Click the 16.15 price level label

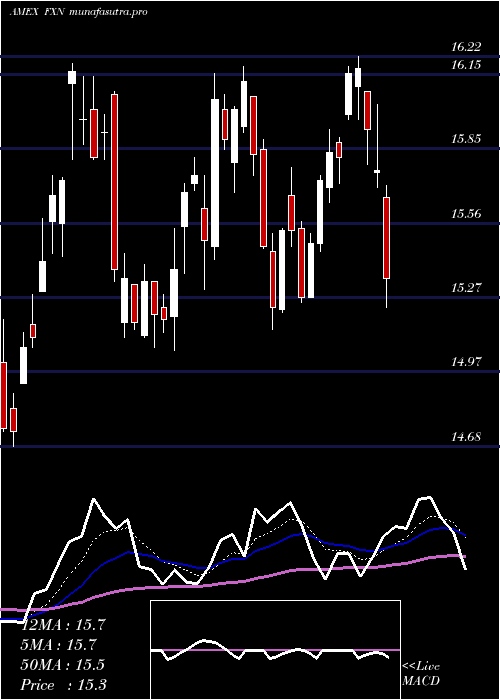[x=466, y=65]
